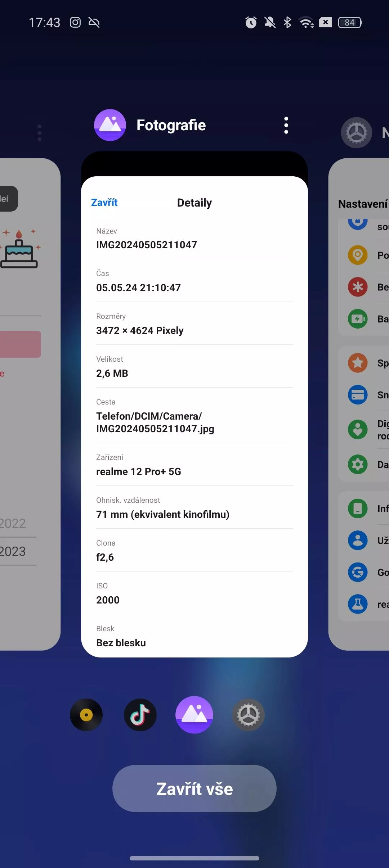The width and height of the screenshot is (389, 868).
Task: Tap the orange star settings icon
Action: [x=358, y=363]
